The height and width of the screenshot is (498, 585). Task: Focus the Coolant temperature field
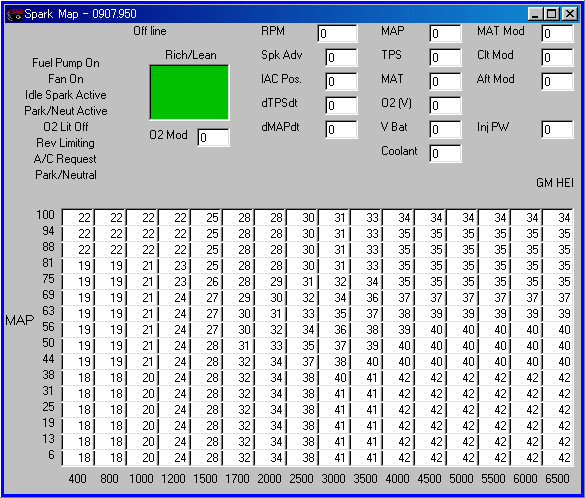[x=445, y=153]
